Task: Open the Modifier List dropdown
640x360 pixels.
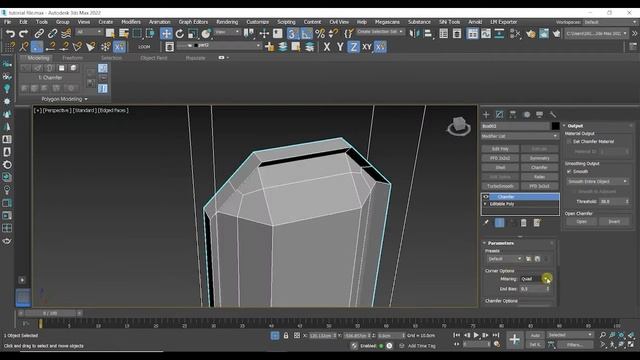Action: click(x=520, y=136)
